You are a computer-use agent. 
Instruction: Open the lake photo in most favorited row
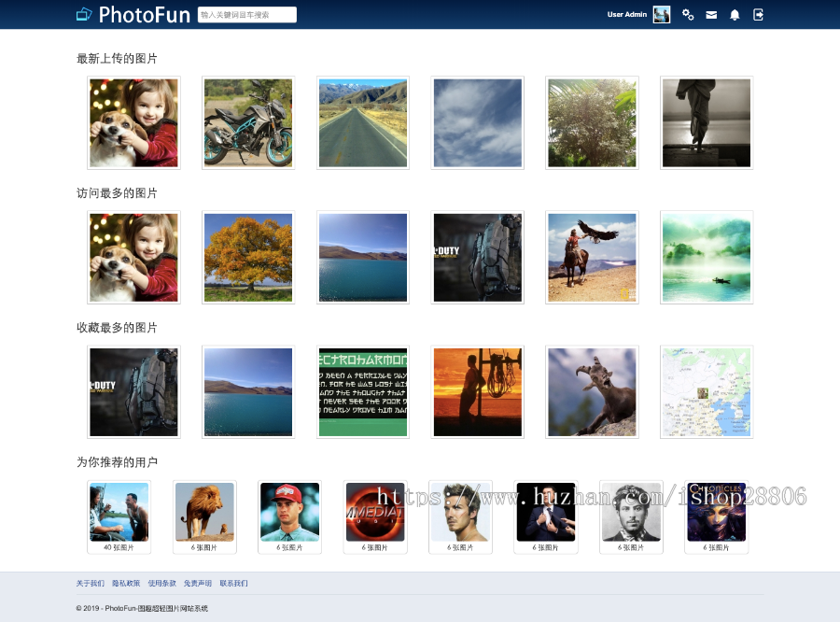pos(248,392)
